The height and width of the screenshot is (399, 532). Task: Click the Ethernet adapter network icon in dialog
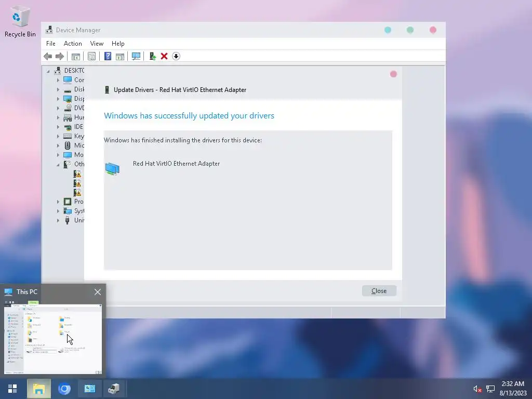click(112, 169)
